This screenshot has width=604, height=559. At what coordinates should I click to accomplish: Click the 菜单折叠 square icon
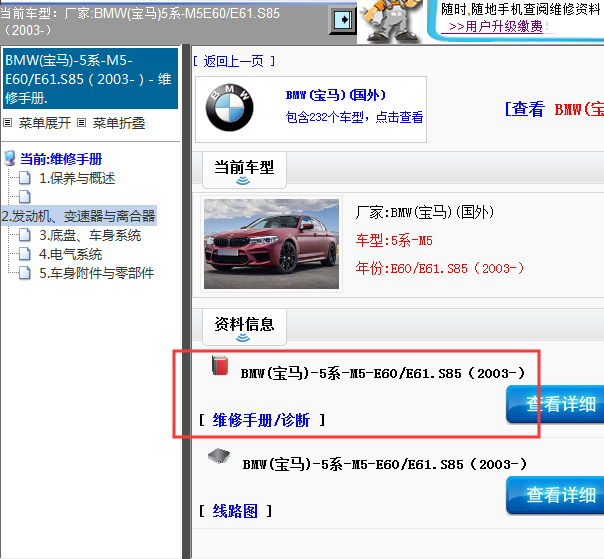(81, 123)
